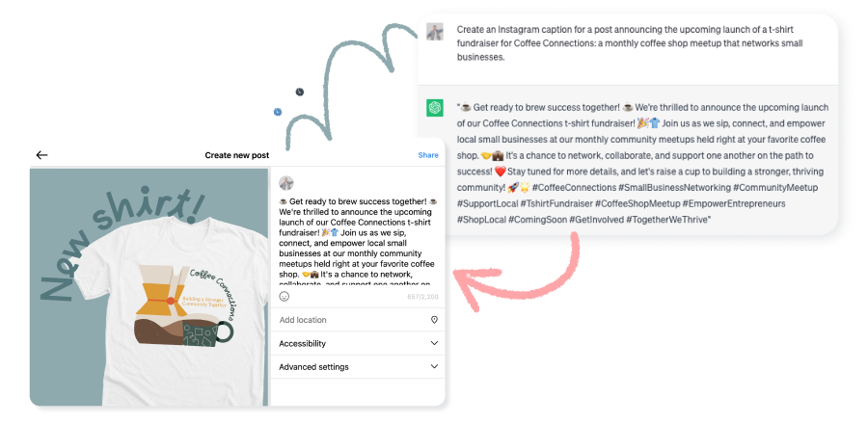Open the emoji picker smiley icon

[x=284, y=296]
